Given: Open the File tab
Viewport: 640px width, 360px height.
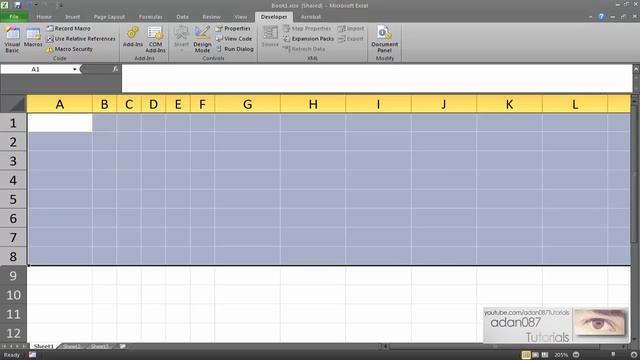Looking at the screenshot, I should tap(14, 17).
